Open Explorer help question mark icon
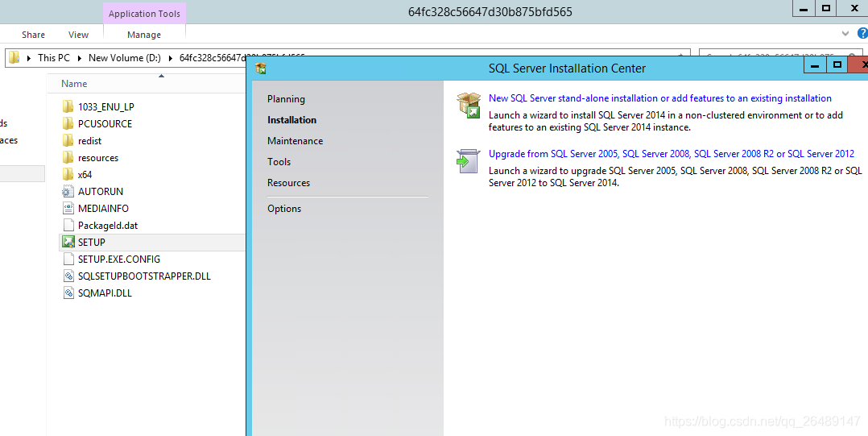Image resolution: width=868 pixels, height=436 pixels. coord(862,34)
